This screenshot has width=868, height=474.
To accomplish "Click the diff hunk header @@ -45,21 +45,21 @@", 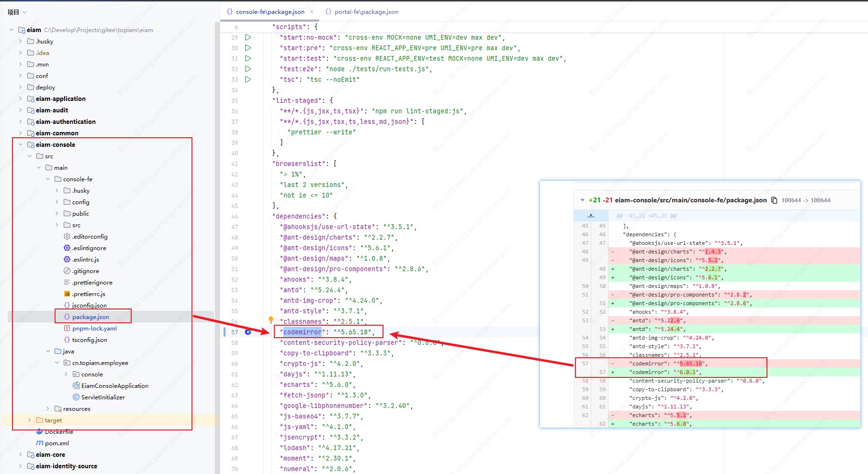I will coord(646,216).
